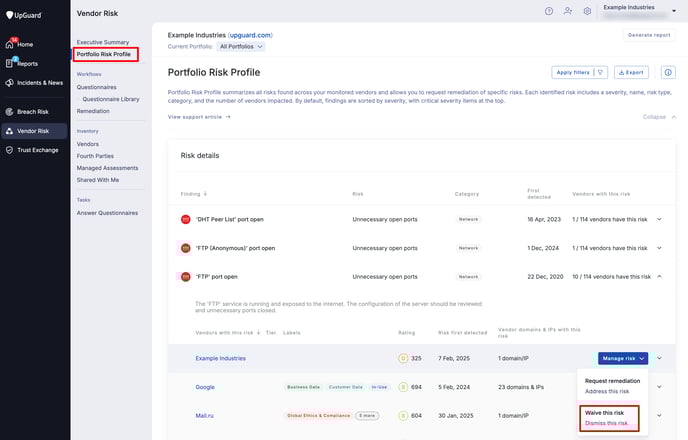The width and height of the screenshot is (688, 440).
Task: Click Generate report button
Action: pyautogui.click(x=649, y=35)
